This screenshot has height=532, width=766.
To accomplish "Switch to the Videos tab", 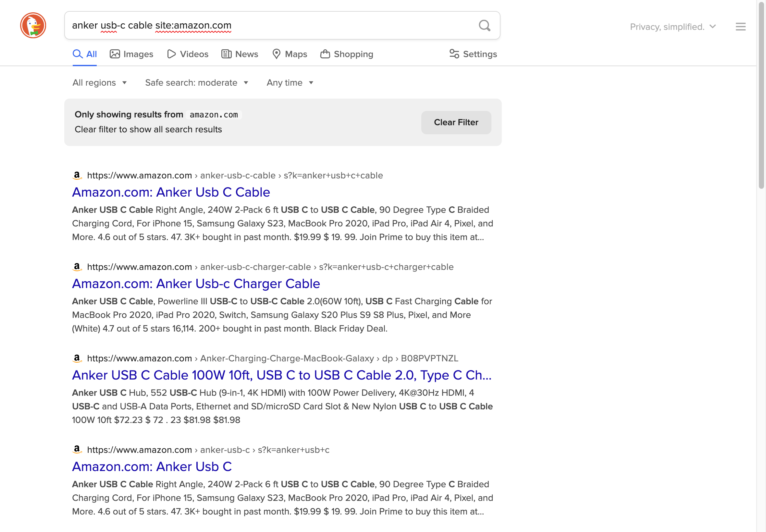I will pyautogui.click(x=188, y=54).
